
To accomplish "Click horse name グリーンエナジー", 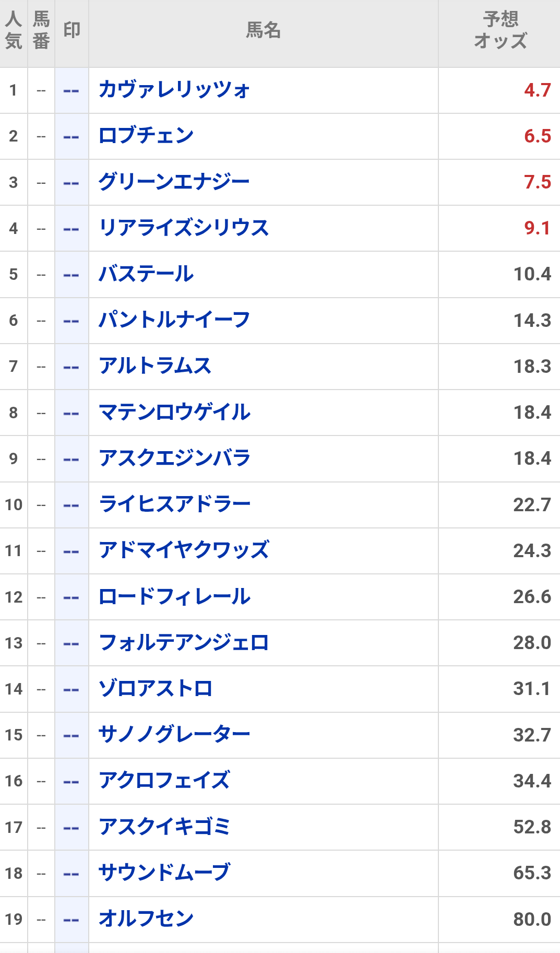I will point(174,182).
